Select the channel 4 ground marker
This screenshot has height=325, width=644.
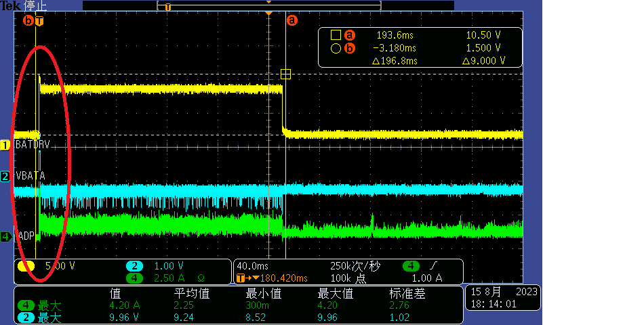point(5,237)
